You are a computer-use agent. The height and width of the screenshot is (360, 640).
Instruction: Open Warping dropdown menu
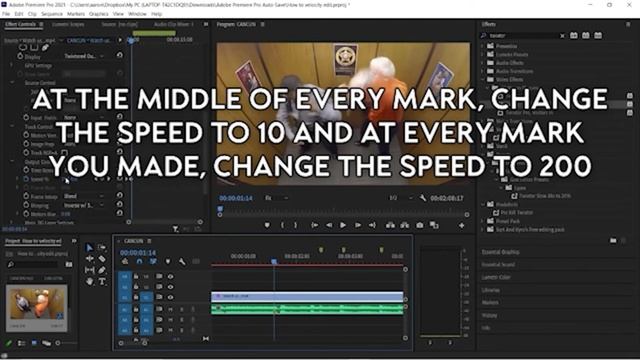coord(84,205)
